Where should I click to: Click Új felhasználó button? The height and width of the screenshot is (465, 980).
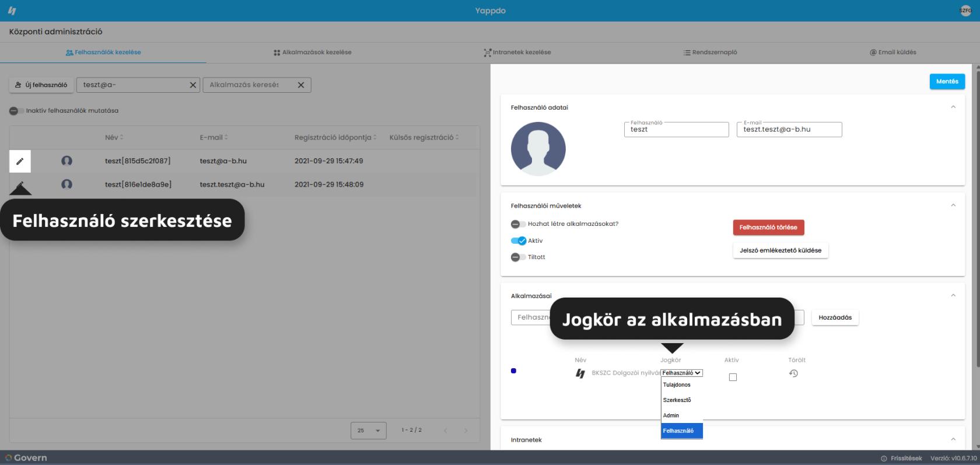coord(41,85)
